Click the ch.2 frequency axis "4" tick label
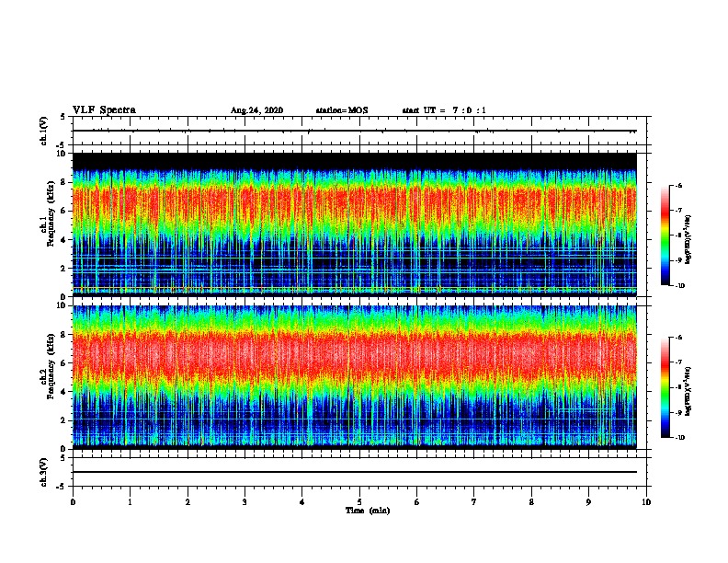 click(x=64, y=392)
